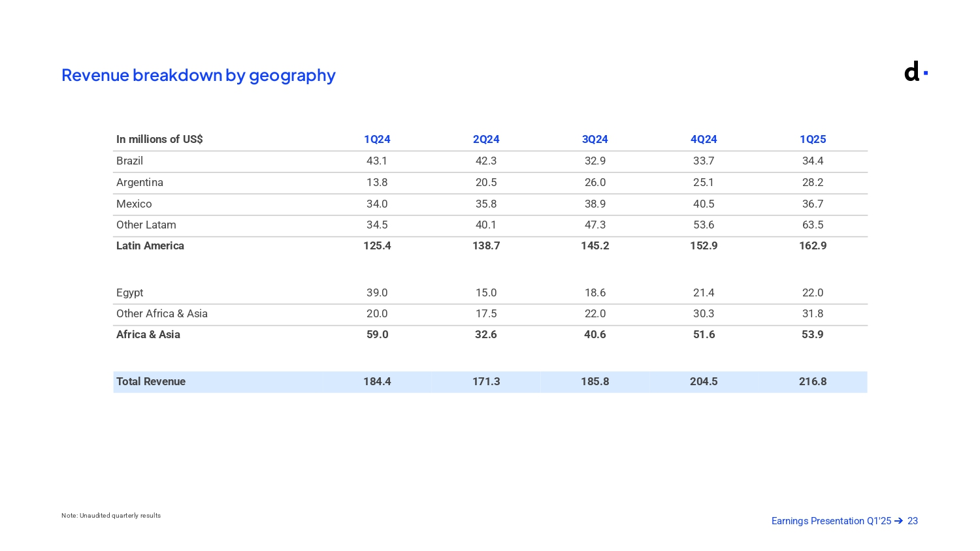Click the 'd.' company logo
Viewport: 980px width, 551px height.
[x=915, y=72]
